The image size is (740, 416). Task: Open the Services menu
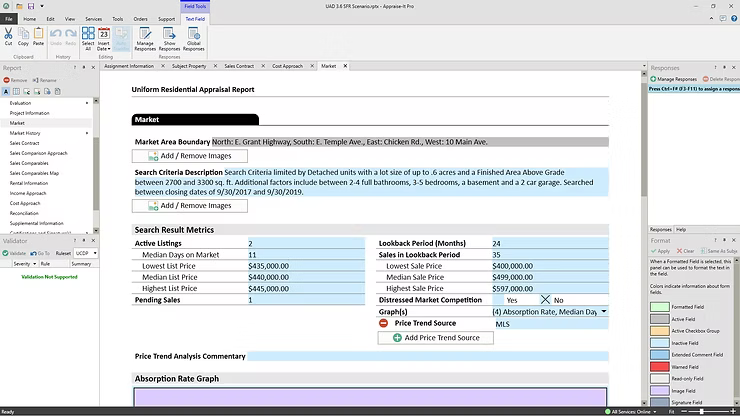click(93, 18)
